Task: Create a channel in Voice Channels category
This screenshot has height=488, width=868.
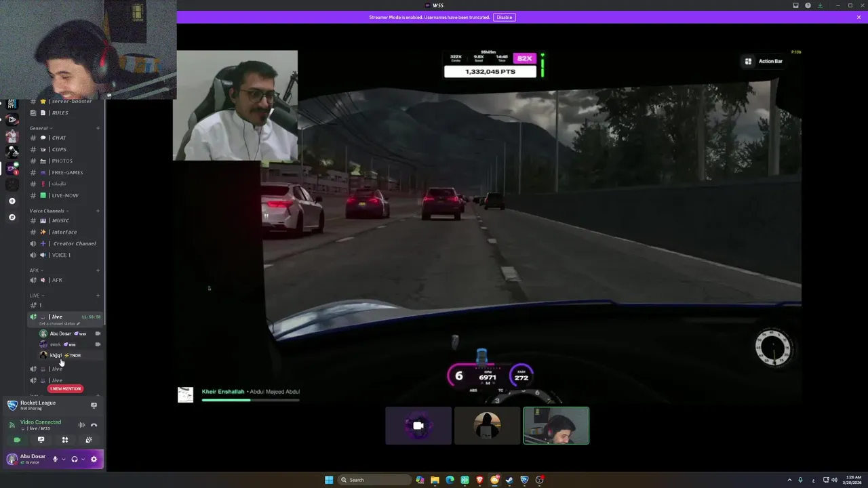Action: tap(98, 211)
